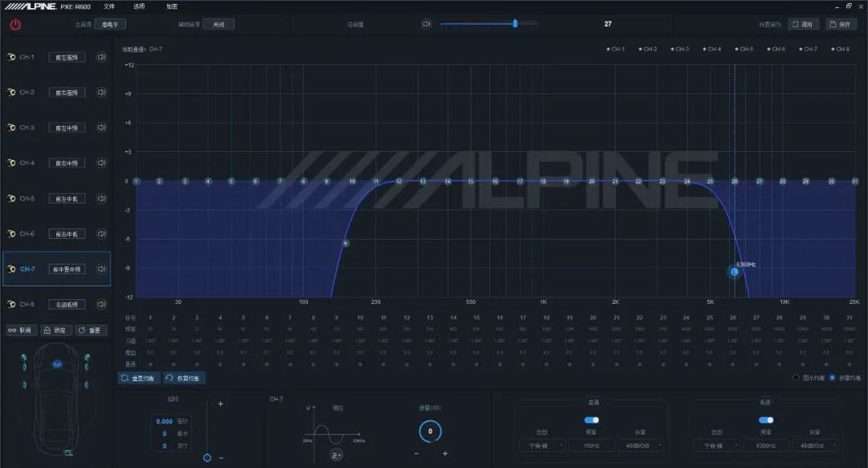868x468 pixels.
Task: Open the high-pass filter type dropdown
Action: click(542, 445)
